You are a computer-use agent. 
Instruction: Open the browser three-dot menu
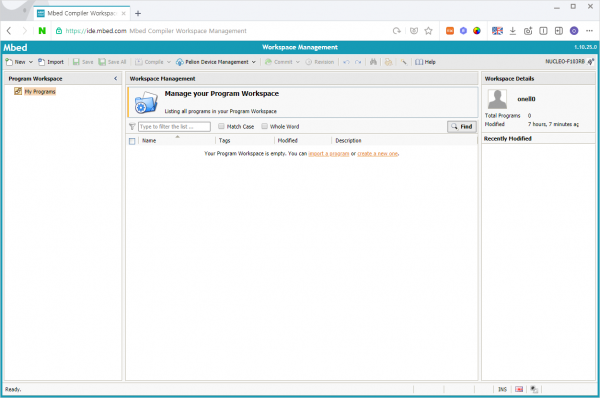pyautogui.click(x=589, y=31)
